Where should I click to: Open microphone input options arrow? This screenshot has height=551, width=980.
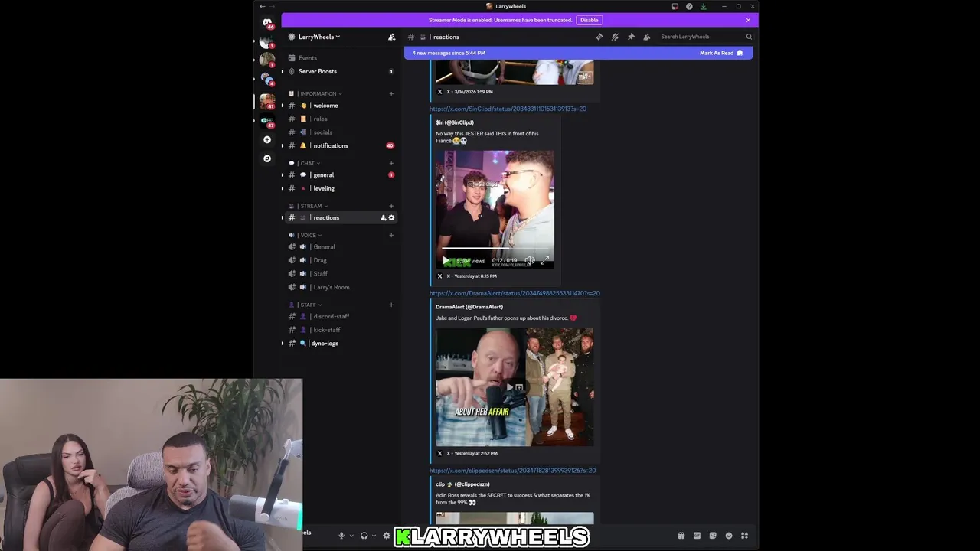[x=351, y=536]
